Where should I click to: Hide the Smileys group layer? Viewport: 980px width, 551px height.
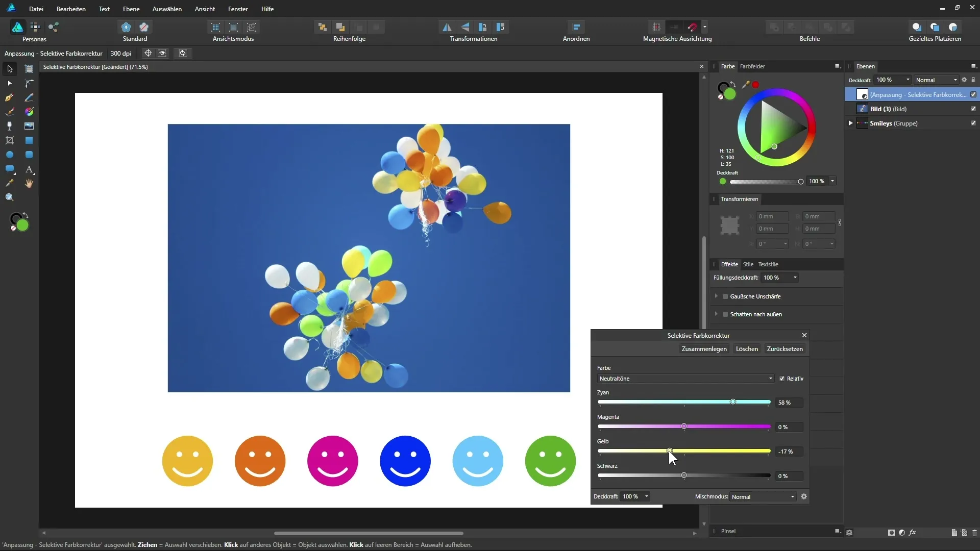[x=973, y=123]
